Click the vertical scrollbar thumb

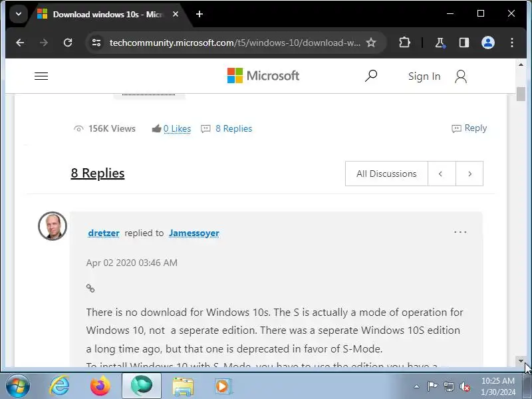521,94
